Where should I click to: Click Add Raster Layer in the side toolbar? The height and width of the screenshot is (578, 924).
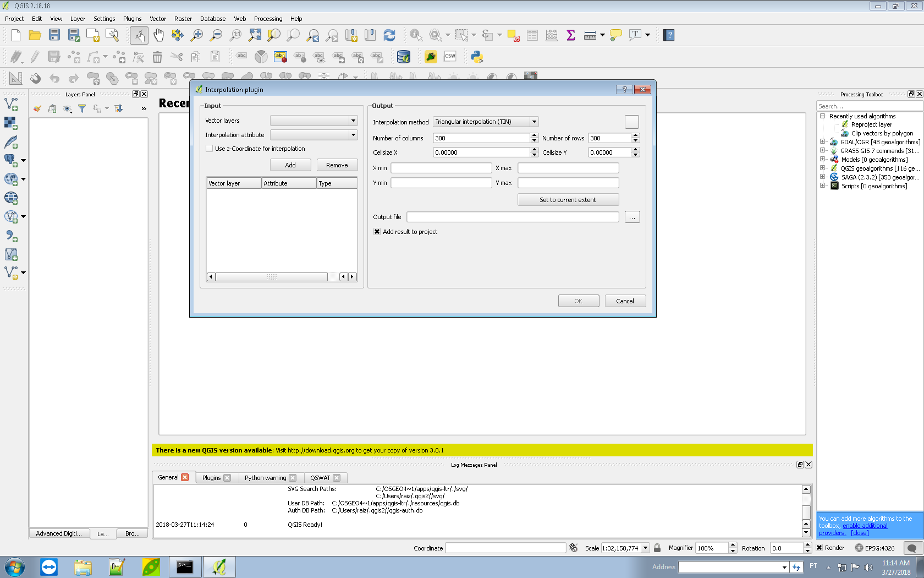point(11,123)
